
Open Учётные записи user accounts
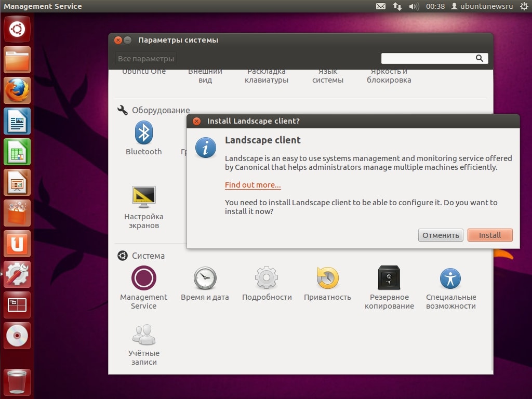[x=143, y=345]
